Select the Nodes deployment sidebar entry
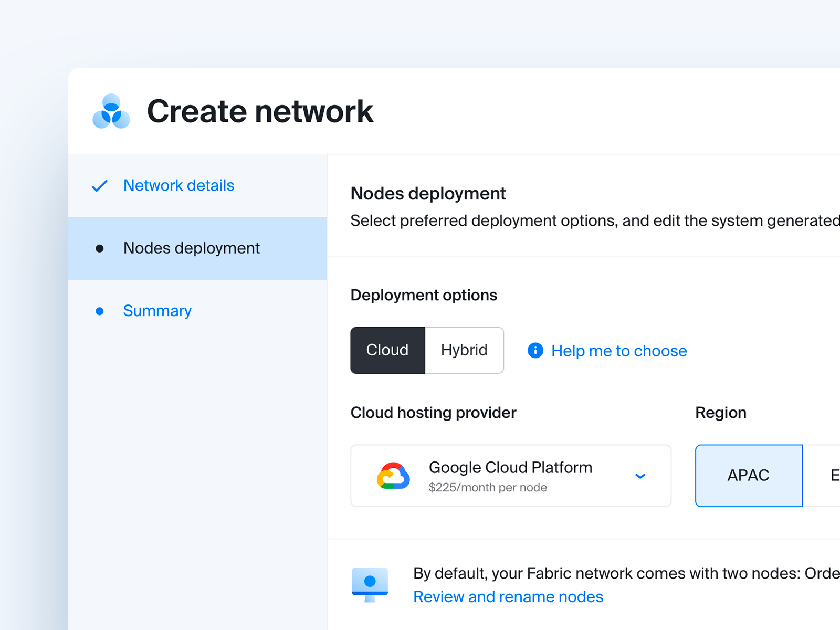 click(x=192, y=248)
